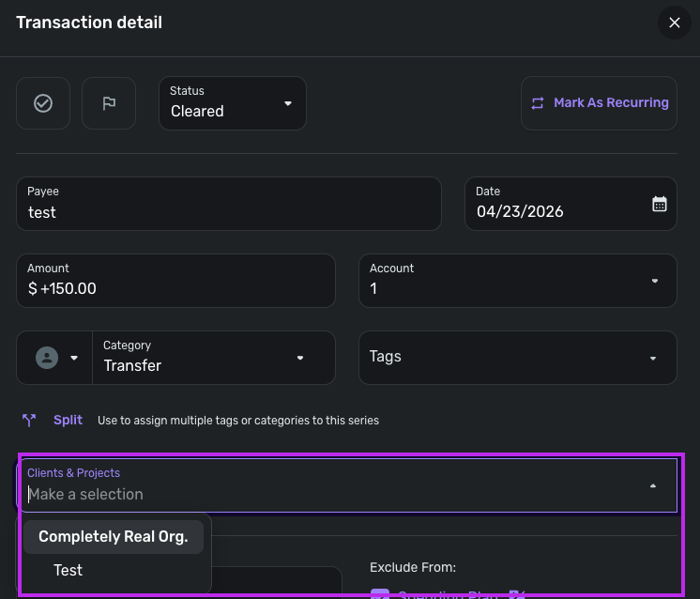This screenshot has width=700, height=599.
Task: Flag this transaction with the flag icon
Action: coord(109,103)
